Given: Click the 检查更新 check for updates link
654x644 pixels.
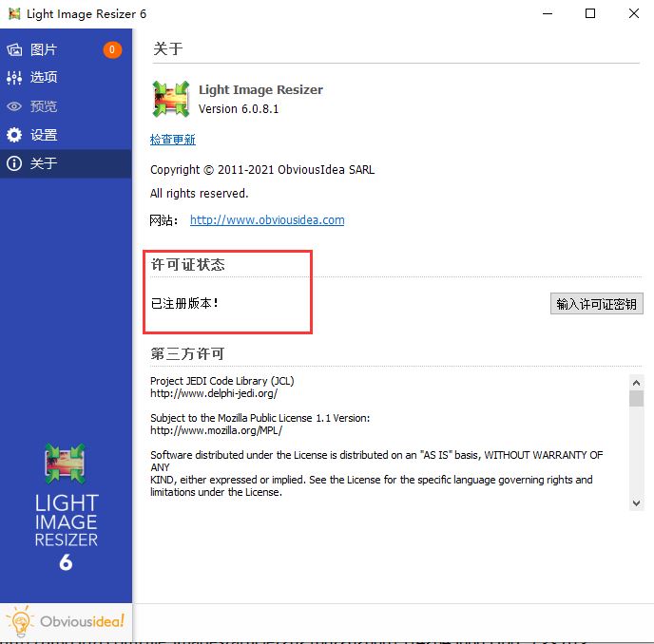Looking at the screenshot, I should 173,140.
